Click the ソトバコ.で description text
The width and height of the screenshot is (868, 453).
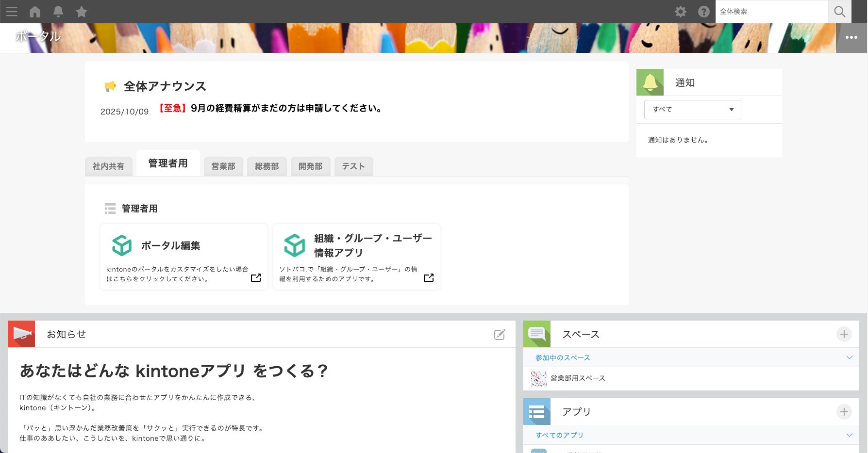[348, 274]
